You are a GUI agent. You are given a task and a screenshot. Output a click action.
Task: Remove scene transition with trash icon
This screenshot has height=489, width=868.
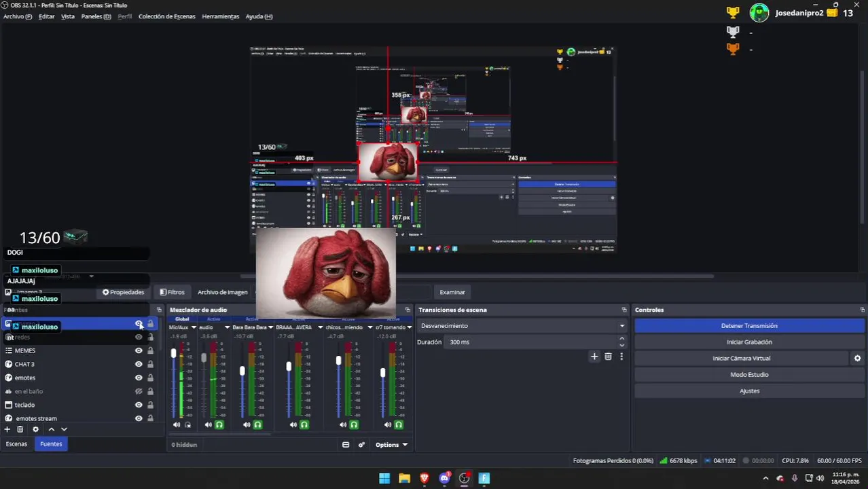[x=608, y=357]
